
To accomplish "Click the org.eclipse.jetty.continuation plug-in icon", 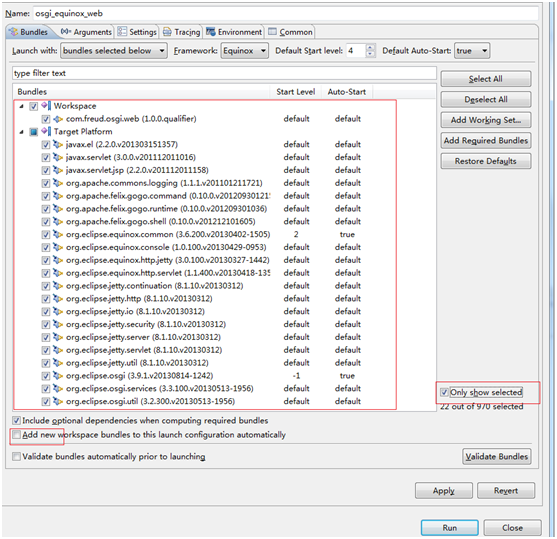I will [58, 286].
